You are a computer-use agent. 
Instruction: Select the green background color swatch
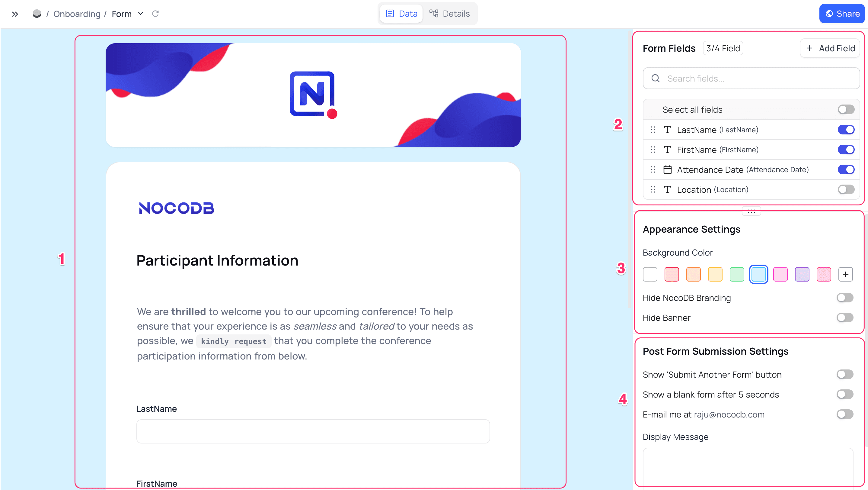(x=737, y=274)
